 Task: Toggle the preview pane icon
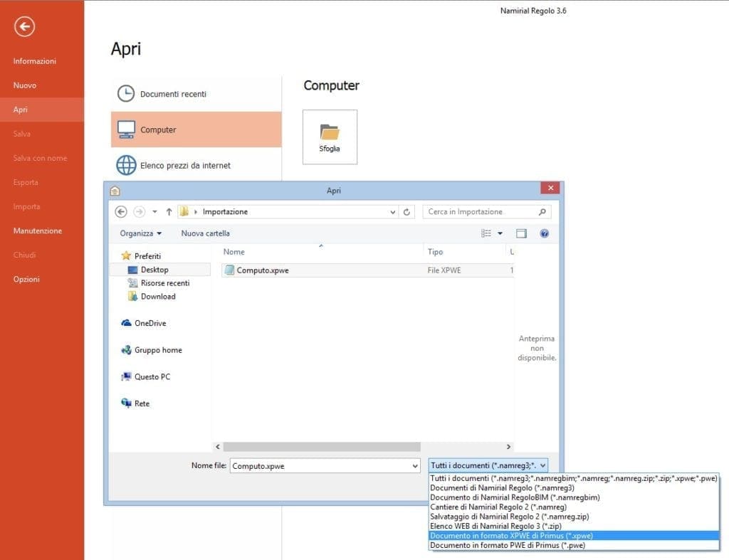pos(521,233)
